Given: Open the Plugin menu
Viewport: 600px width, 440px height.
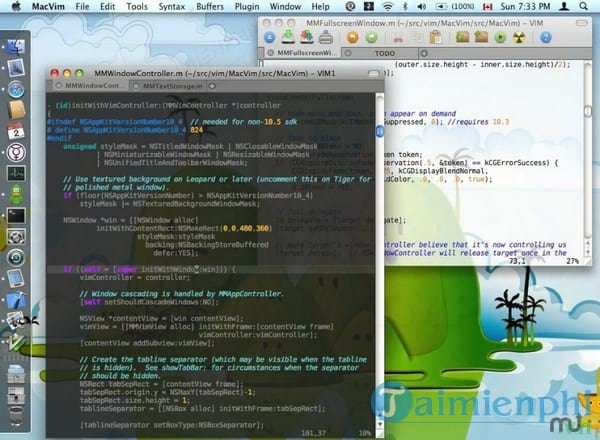Looking at the screenshot, I should point(247,7).
